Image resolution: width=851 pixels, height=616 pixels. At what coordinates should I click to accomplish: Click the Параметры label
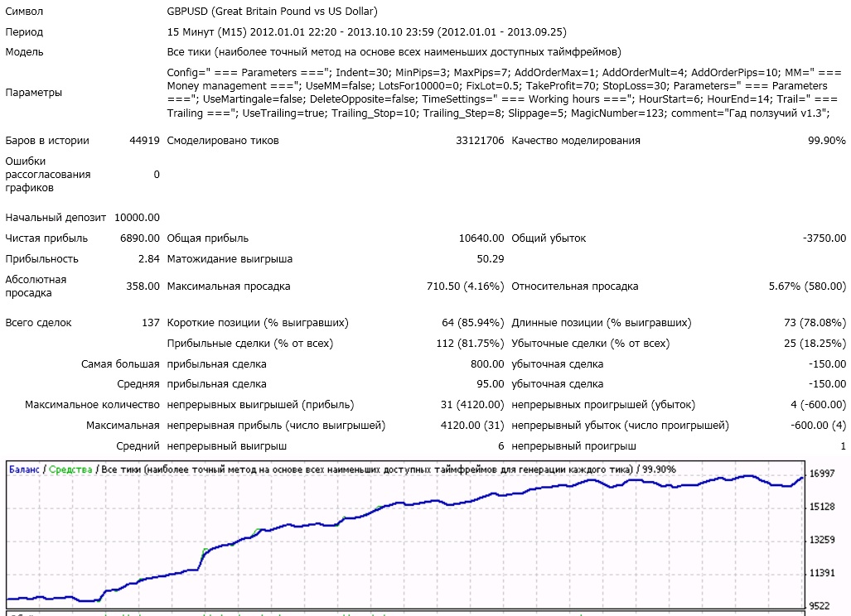tap(34, 93)
